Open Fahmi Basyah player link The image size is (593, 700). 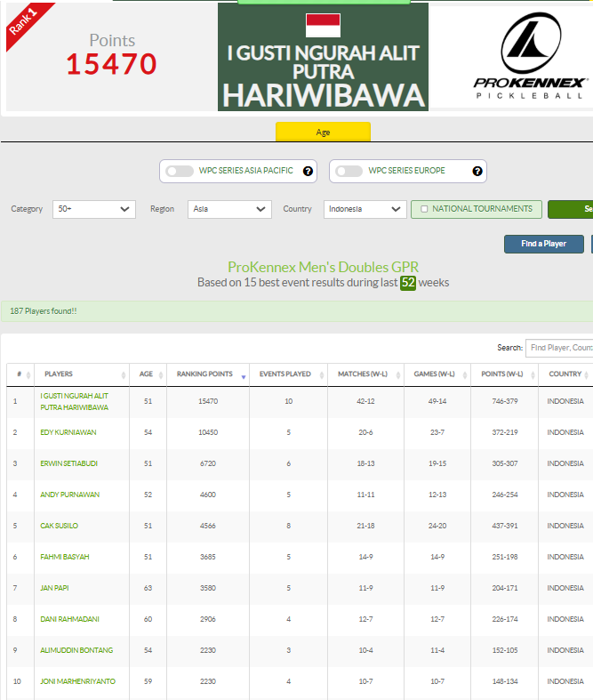click(65, 557)
